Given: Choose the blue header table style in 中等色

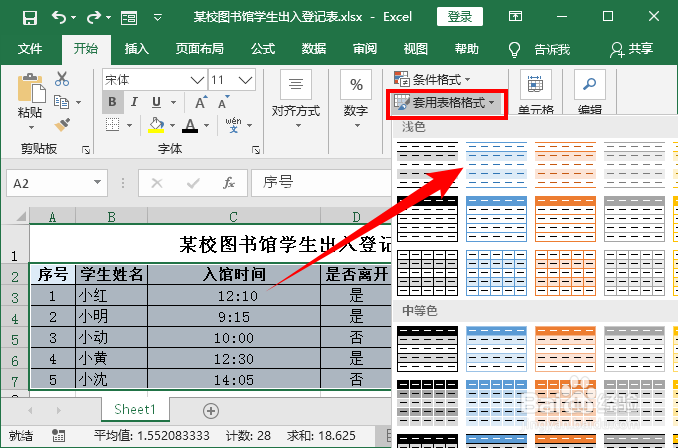Looking at the screenshot, I should coord(496,349).
